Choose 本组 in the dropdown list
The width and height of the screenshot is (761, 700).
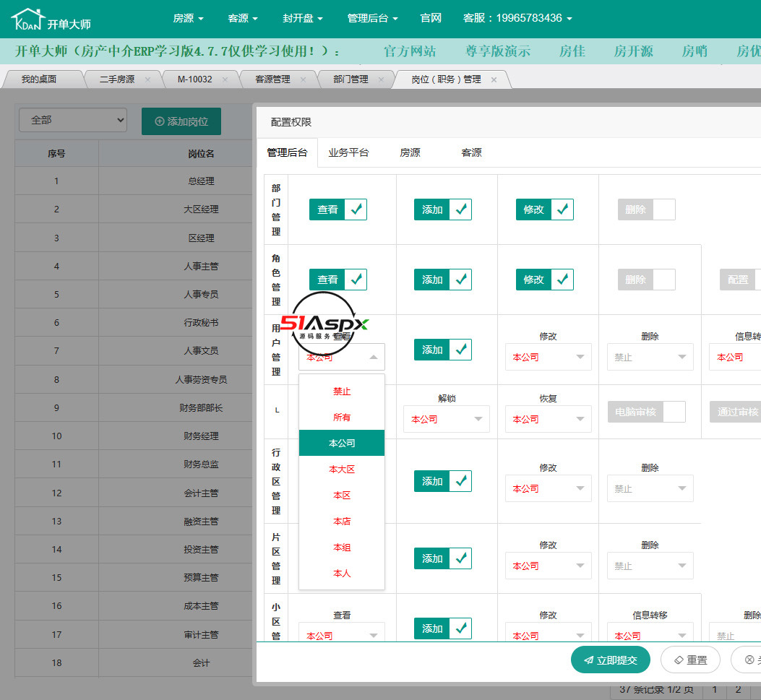click(x=342, y=547)
